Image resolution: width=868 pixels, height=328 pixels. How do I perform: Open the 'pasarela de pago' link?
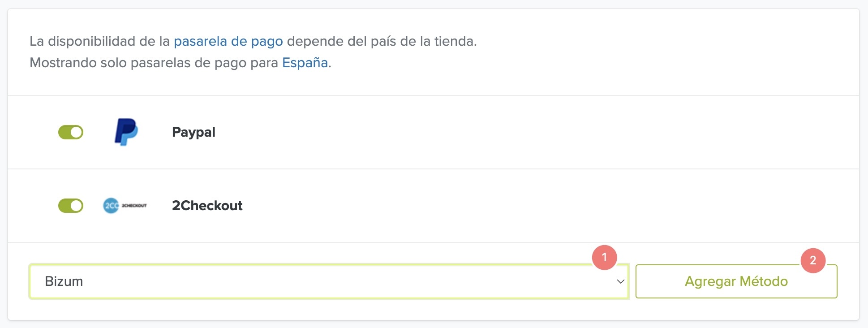click(228, 41)
